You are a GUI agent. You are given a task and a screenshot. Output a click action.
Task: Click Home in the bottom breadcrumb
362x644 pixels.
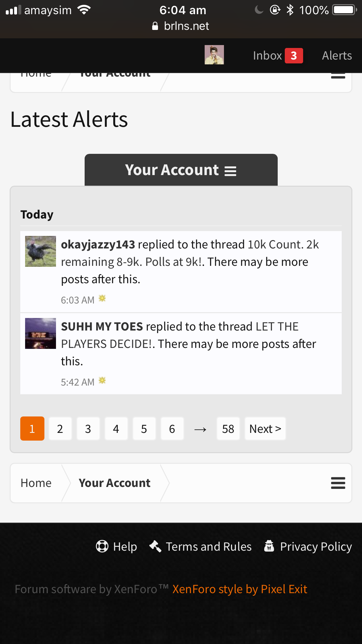tap(36, 483)
